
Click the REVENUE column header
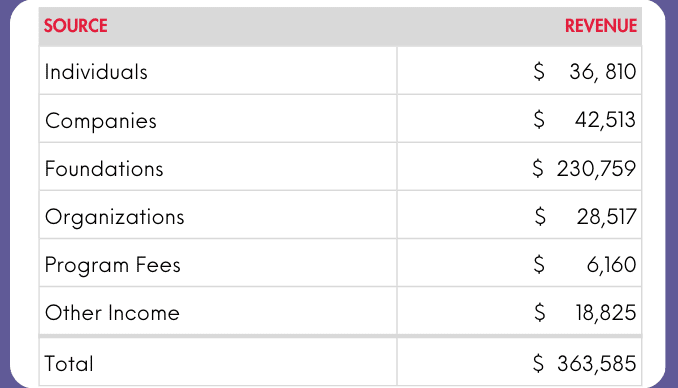[x=601, y=26]
